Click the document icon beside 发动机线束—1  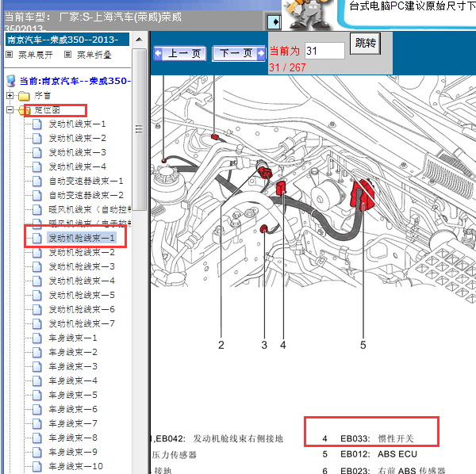click(x=37, y=124)
